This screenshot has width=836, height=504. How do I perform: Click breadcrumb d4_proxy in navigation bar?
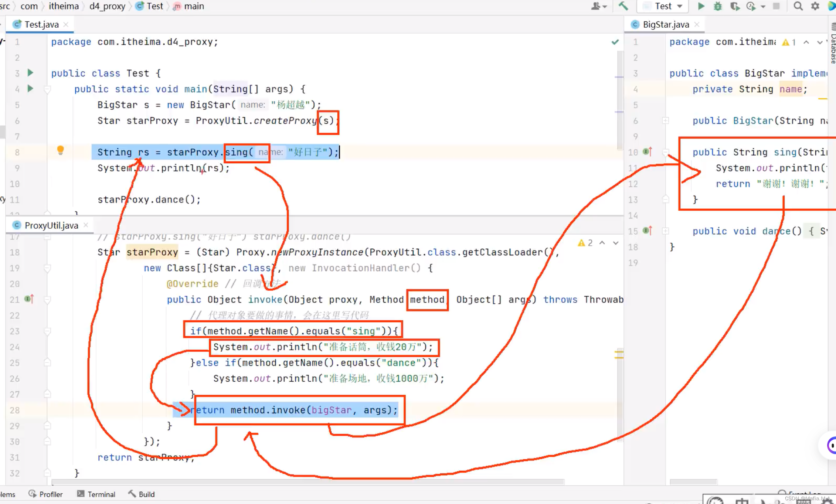107,6
